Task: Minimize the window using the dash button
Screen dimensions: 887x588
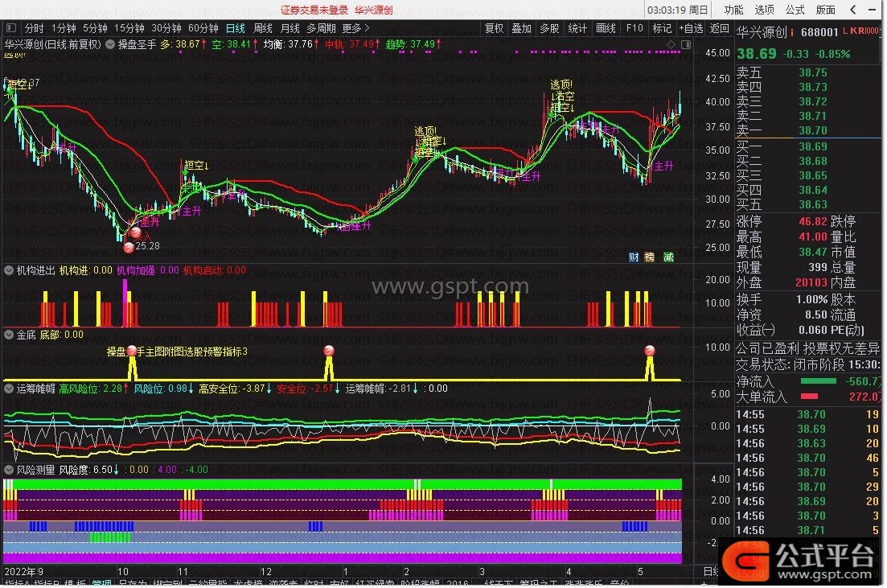Action: coord(872,10)
